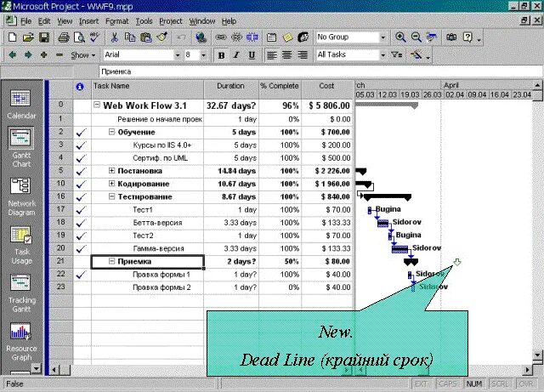Collapse the Тестирование task group
Viewport: 544px width, 392px height.
[x=111, y=196]
